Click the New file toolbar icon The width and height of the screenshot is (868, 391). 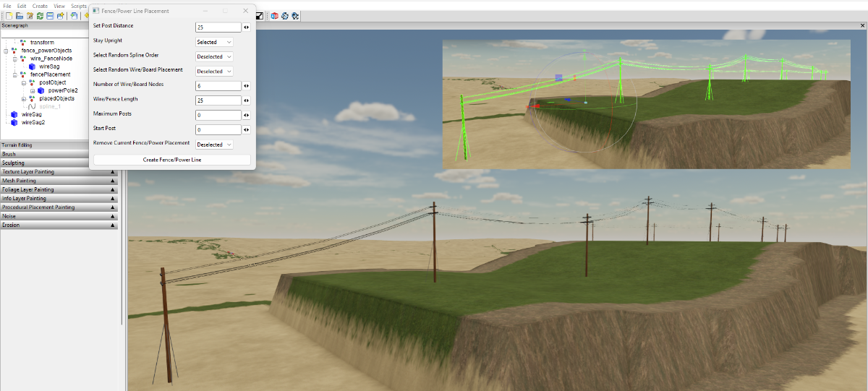(x=8, y=15)
